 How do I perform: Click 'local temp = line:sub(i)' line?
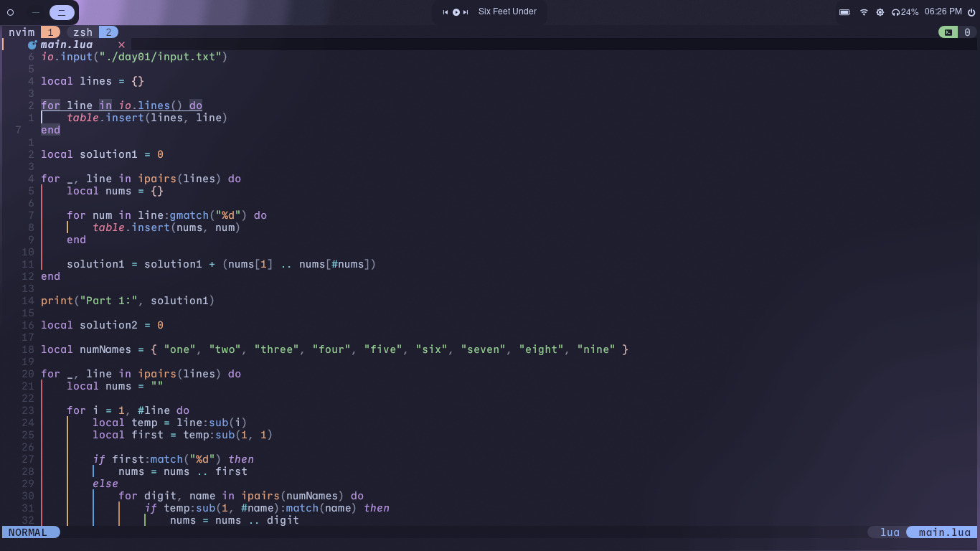click(x=169, y=423)
